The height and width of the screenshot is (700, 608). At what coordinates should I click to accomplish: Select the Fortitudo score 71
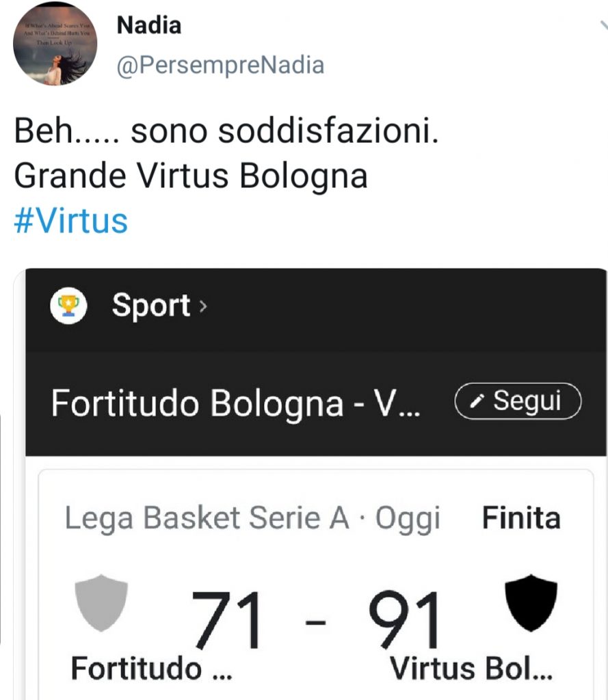(x=226, y=621)
